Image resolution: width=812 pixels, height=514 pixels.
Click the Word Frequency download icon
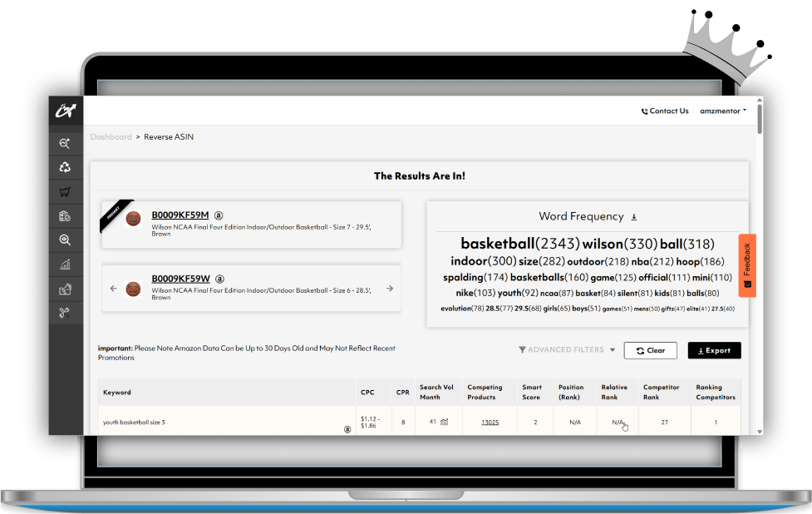[x=633, y=216]
